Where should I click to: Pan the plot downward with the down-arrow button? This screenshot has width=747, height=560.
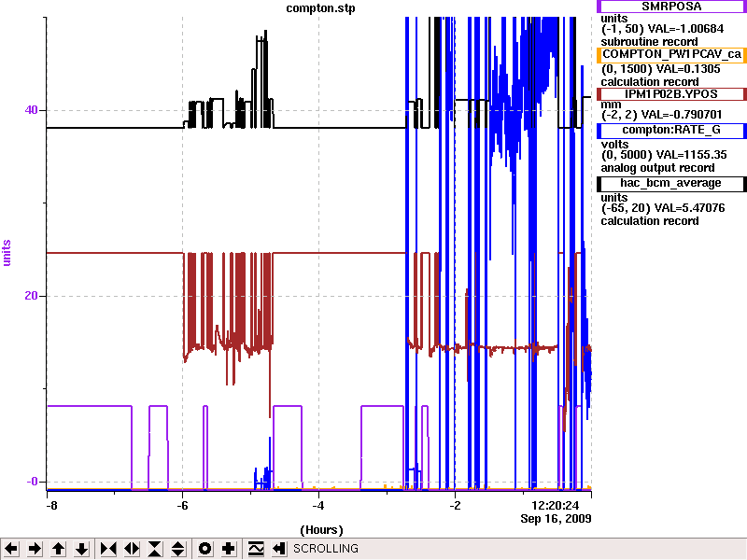click(x=82, y=549)
